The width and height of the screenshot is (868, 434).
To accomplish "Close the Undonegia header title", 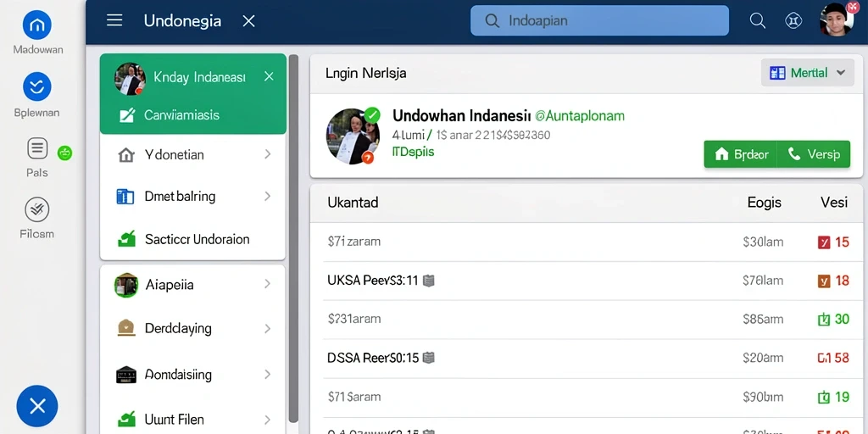I will pyautogui.click(x=249, y=21).
